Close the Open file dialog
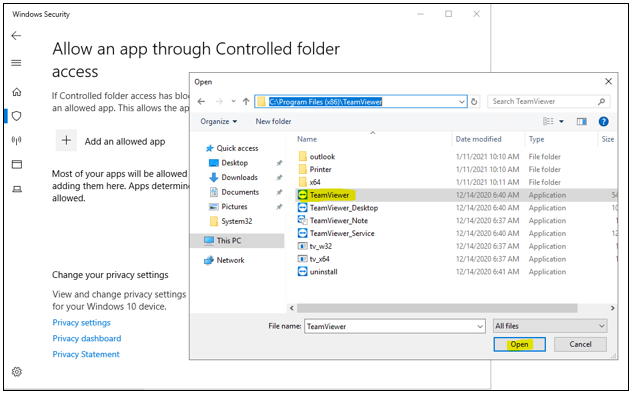 pos(608,82)
